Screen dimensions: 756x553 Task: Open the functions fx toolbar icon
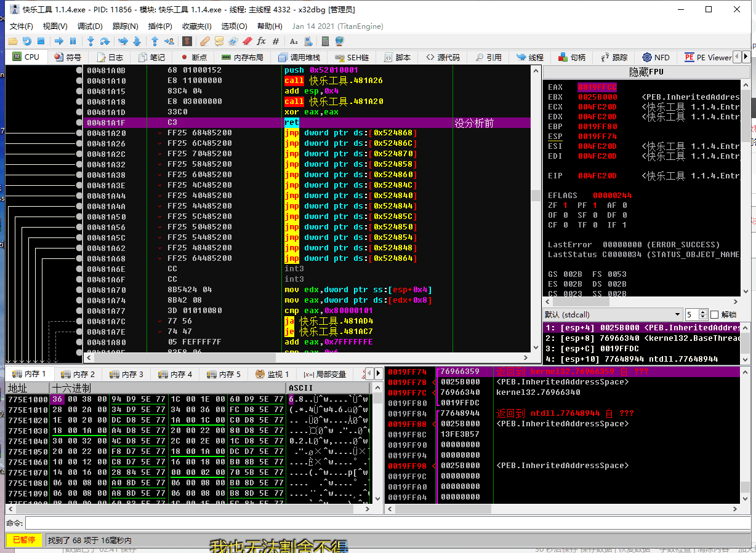262,41
